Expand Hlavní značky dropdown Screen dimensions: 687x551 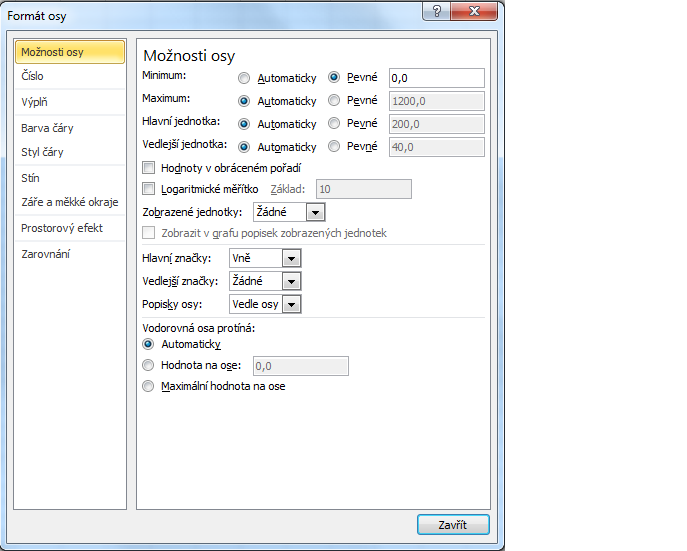(291, 258)
